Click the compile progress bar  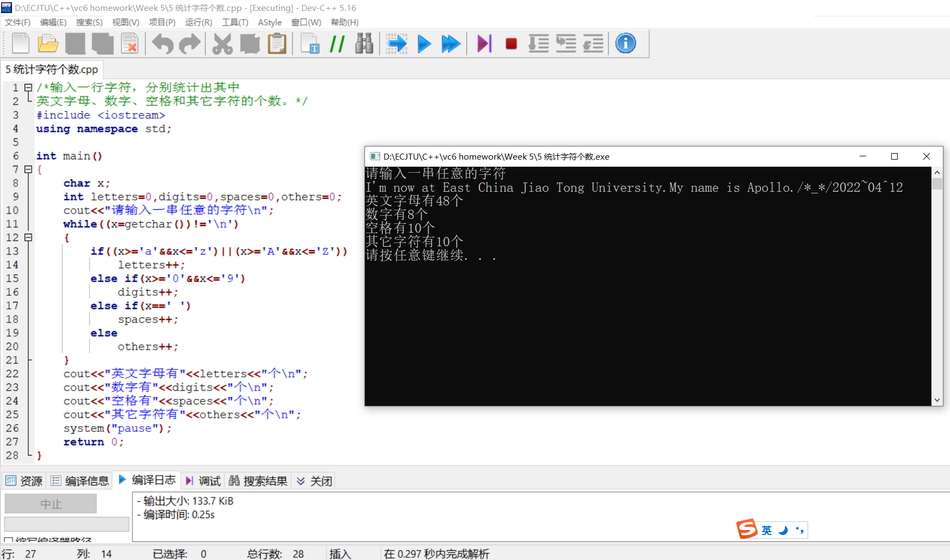pyautogui.click(x=66, y=524)
